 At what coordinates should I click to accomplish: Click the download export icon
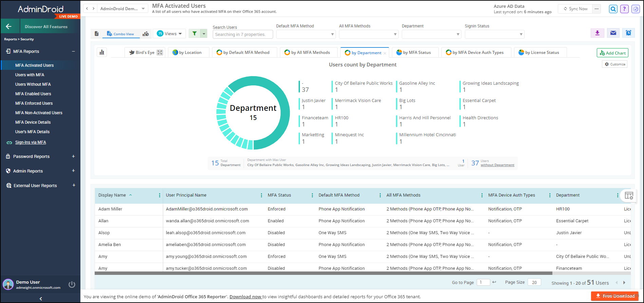(598, 33)
